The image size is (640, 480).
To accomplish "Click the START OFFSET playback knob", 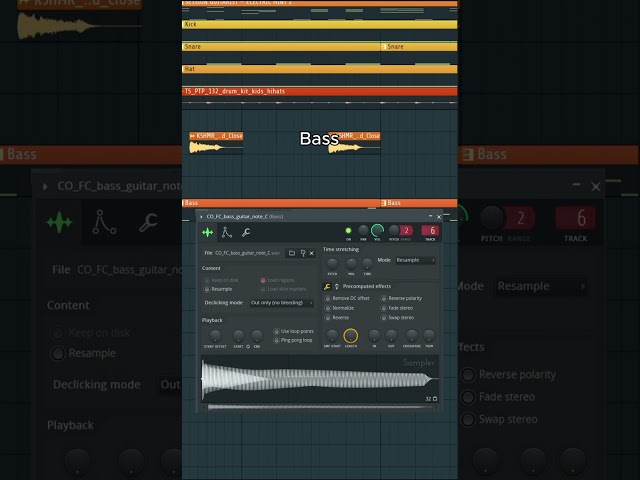I will (x=215, y=336).
